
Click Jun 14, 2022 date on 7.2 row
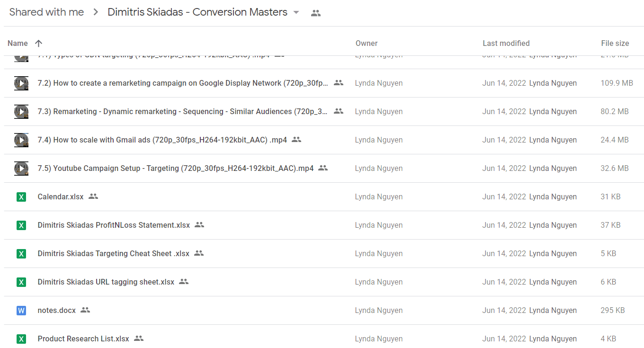tap(504, 83)
